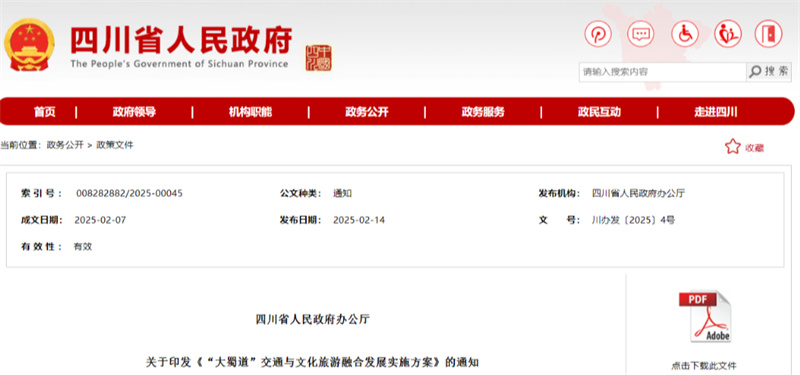Click the 有效 validity value

coord(83,247)
